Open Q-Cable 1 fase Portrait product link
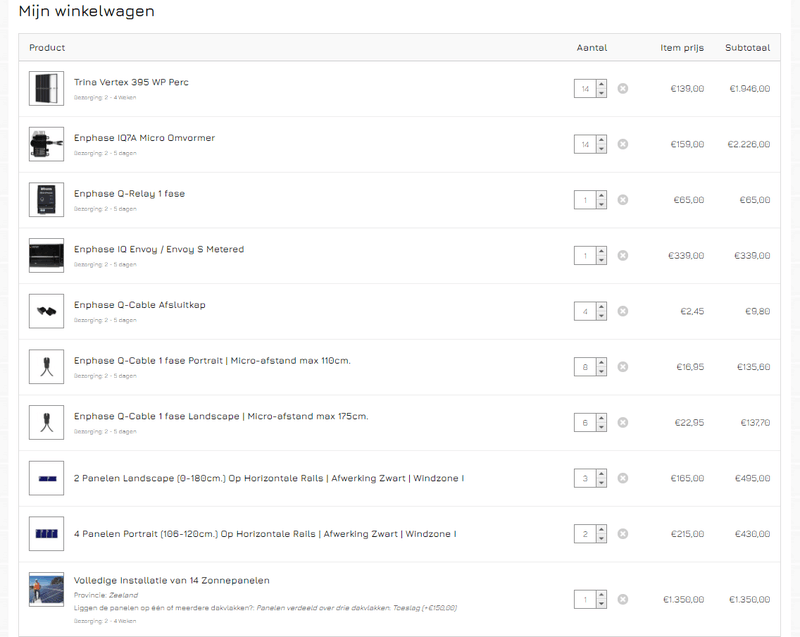The image size is (800, 637). point(212,361)
